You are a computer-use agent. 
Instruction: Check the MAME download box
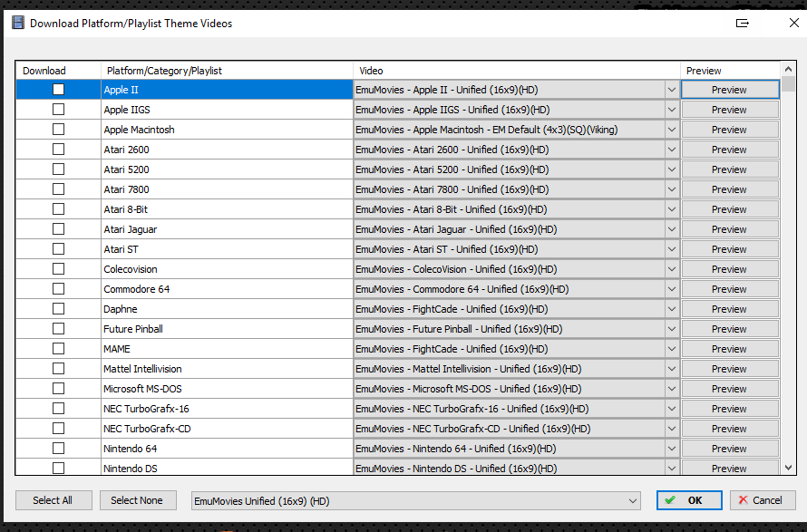point(59,349)
